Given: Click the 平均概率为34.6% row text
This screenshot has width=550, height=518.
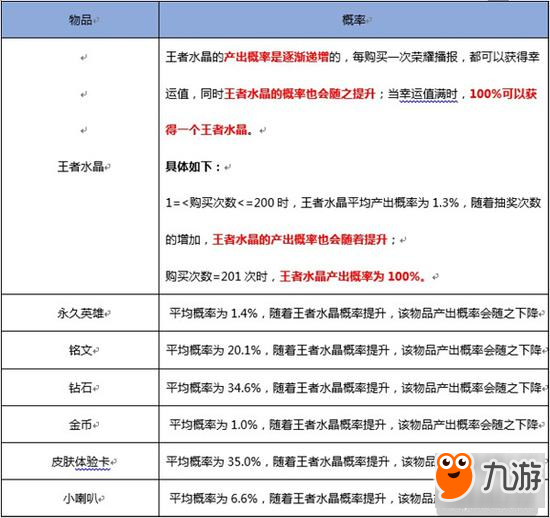Looking at the screenshot, I should click(354, 388).
